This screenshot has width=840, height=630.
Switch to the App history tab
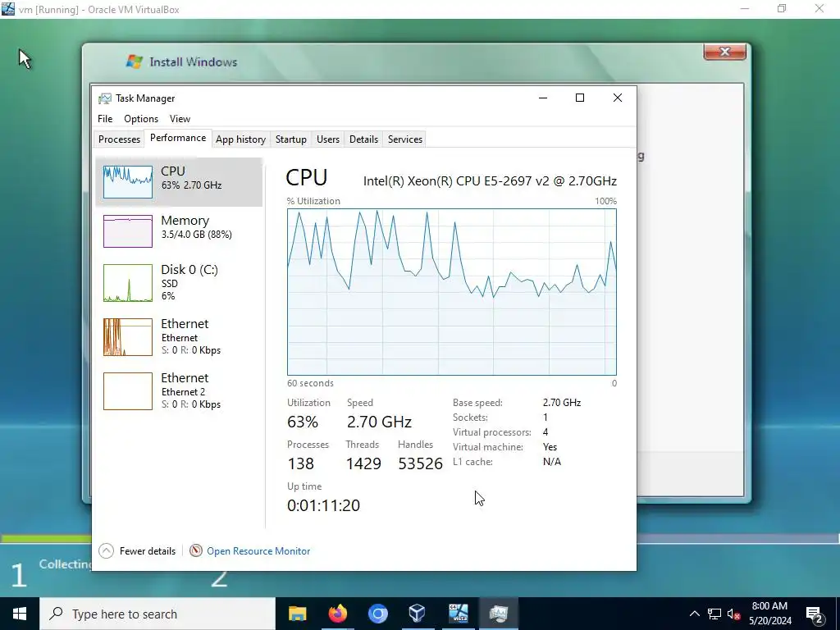(240, 139)
